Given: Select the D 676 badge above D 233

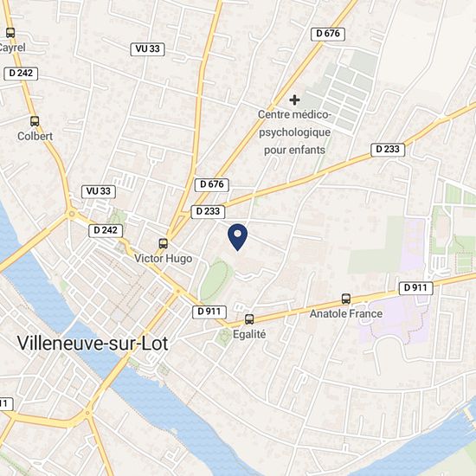Looking at the screenshot, I should [212, 184].
